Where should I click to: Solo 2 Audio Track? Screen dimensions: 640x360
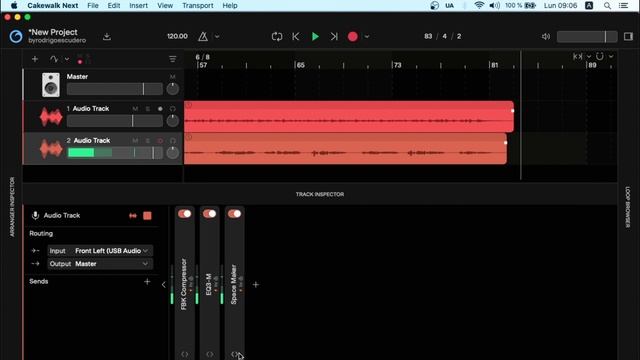pos(148,140)
